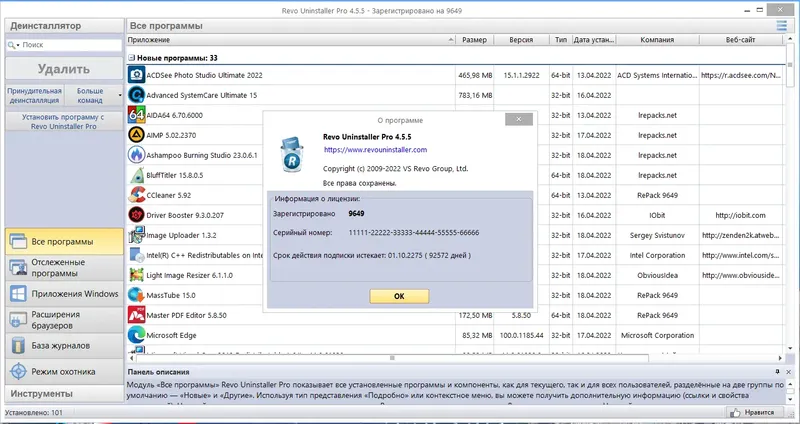Click the 783,16 MB size cell
This screenshot has height=424, width=800.
click(x=475, y=95)
